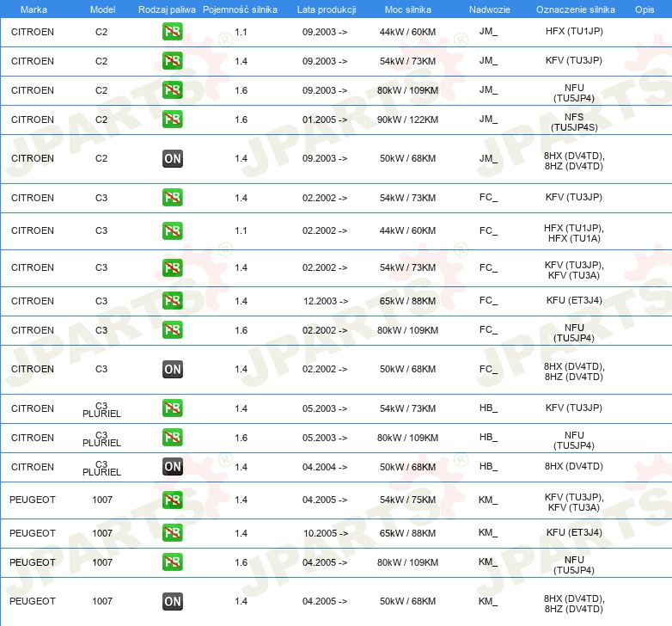Click JM_ body code in C2 1.1 row
The image size is (672, 626).
[488, 31]
